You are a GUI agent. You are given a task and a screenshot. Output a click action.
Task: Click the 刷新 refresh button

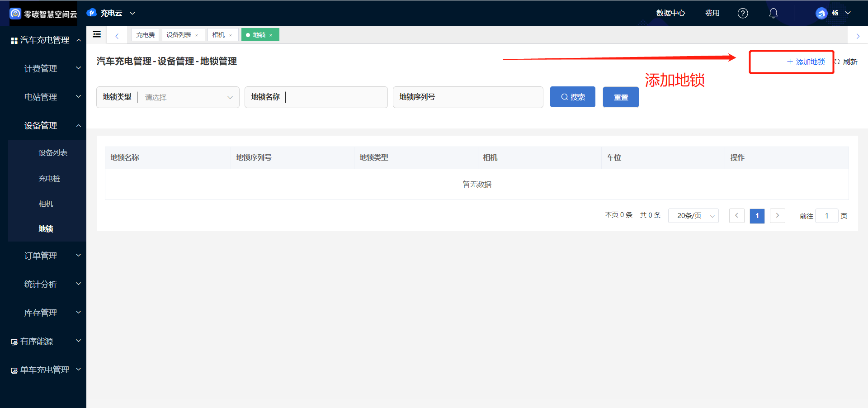846,62
